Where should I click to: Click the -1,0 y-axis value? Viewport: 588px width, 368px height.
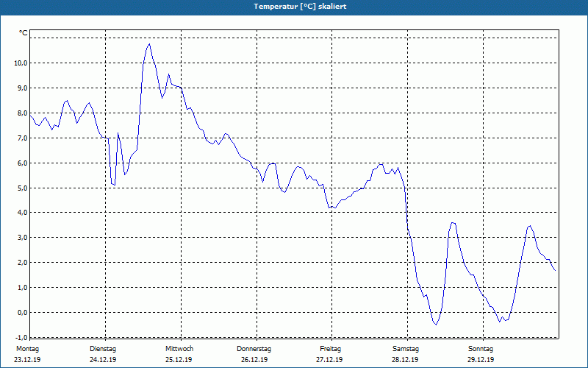(21, 337)
